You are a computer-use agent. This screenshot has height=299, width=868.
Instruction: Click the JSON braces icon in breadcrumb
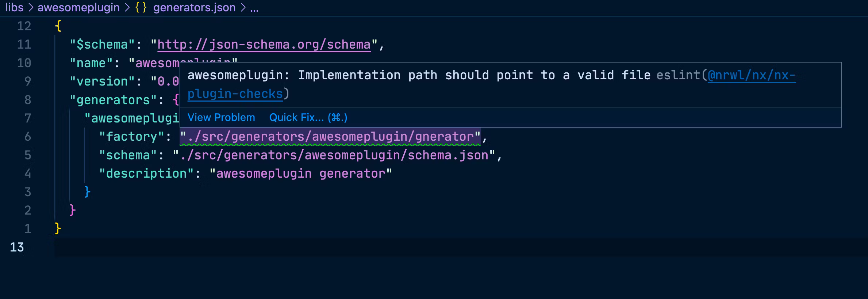tap(141, 8)
